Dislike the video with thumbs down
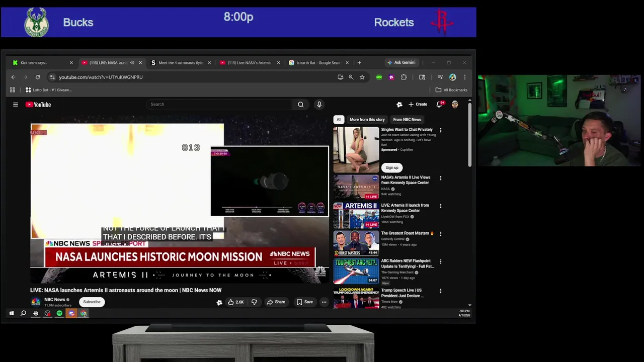The height and width of the screenshot is (362, 644). click(x=254, y=302)
